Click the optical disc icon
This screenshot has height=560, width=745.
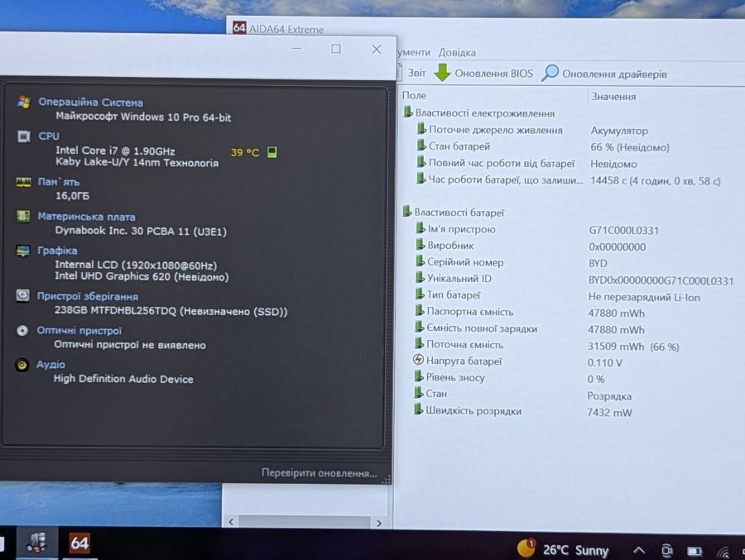tap(22, 331)
